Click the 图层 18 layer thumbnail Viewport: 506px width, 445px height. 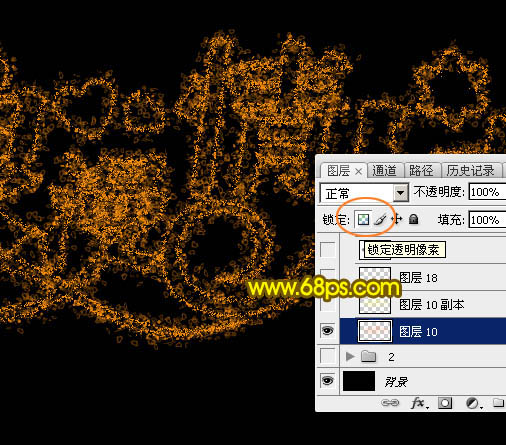click(375, 277)
